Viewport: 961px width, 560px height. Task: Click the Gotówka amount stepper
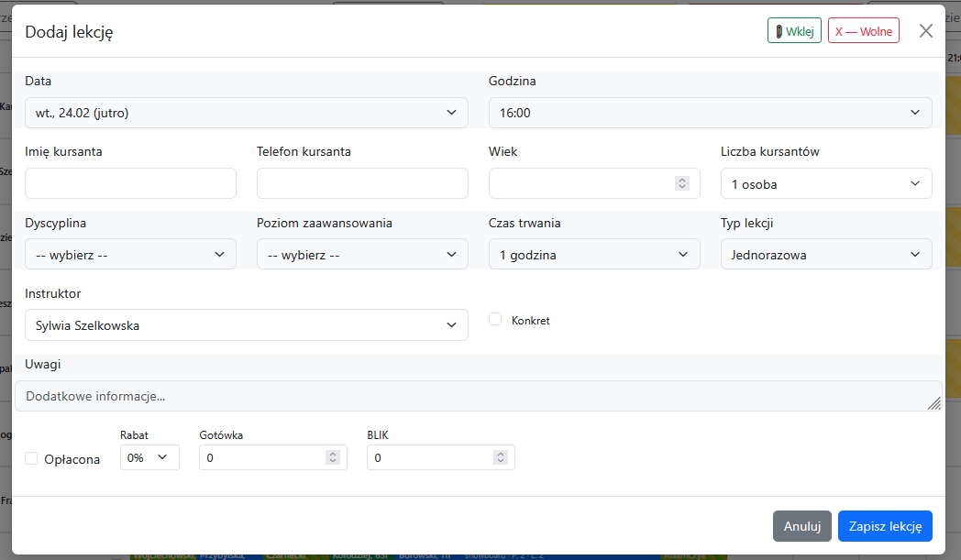[x=333, y=457]
